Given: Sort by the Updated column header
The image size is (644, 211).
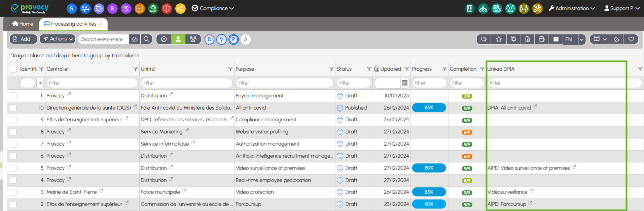Looking at the screenshot, I should coord(391,69).
